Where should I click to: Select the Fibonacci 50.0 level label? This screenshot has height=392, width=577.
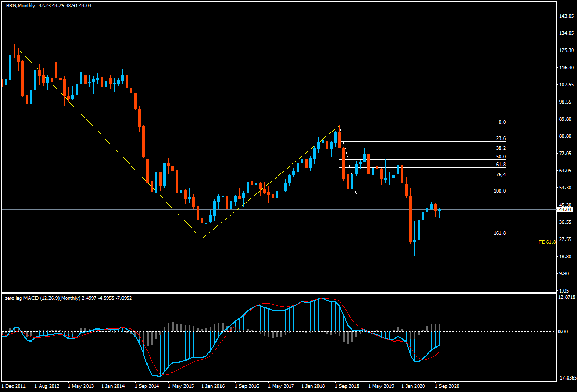[501, 157]
